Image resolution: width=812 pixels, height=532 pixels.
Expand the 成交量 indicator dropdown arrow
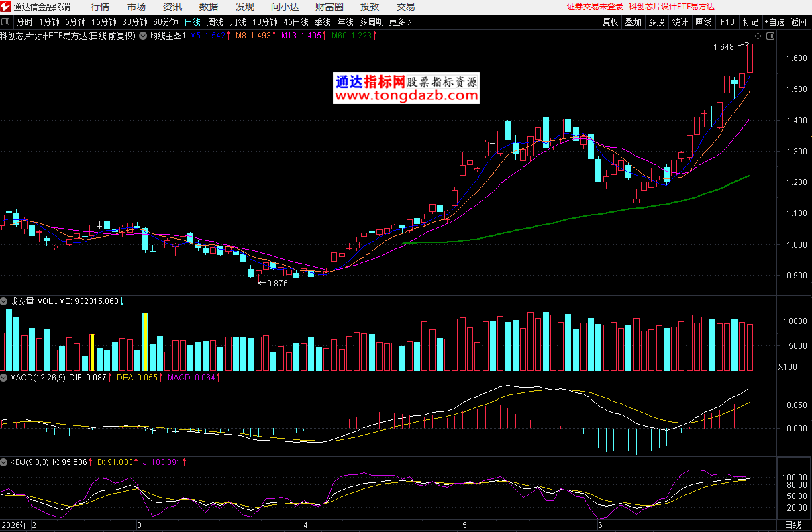click(4, 301)
